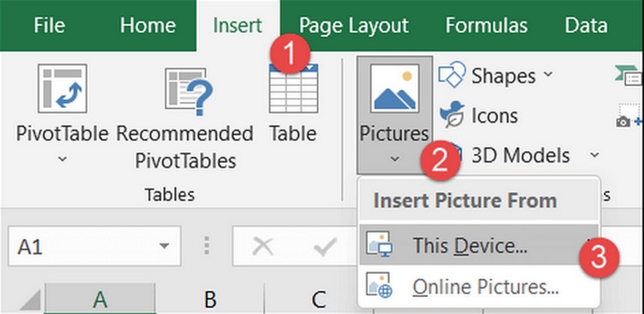
Task: Expand the Pictures dropdown chevron
Action: [x=395, y=159]
